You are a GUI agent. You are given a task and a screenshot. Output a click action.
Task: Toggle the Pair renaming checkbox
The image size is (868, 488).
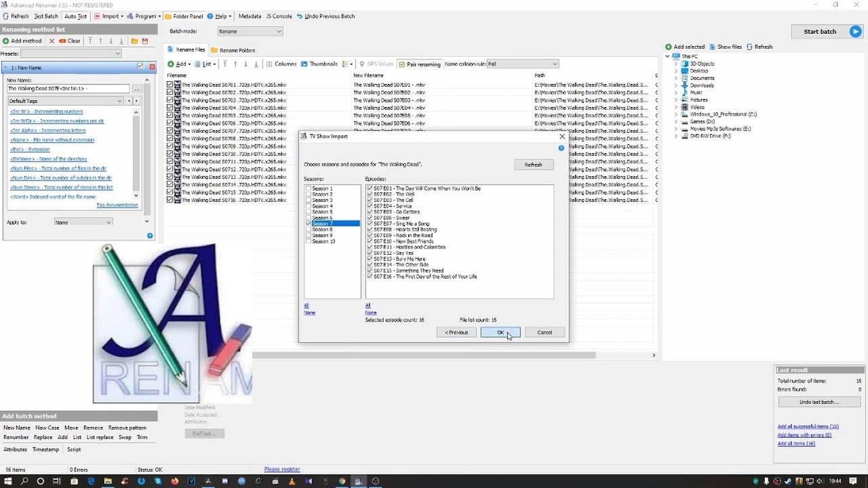[402, 64]
